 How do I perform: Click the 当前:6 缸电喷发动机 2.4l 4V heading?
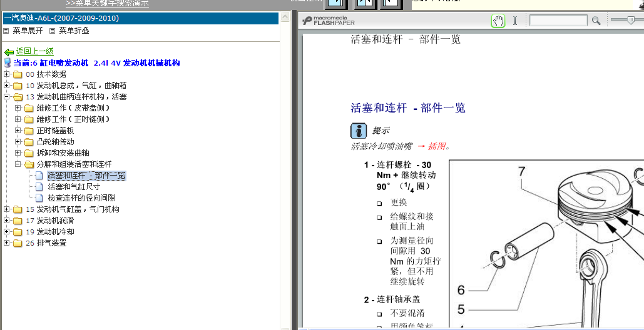pyautogui.click(x=96, y=63)
